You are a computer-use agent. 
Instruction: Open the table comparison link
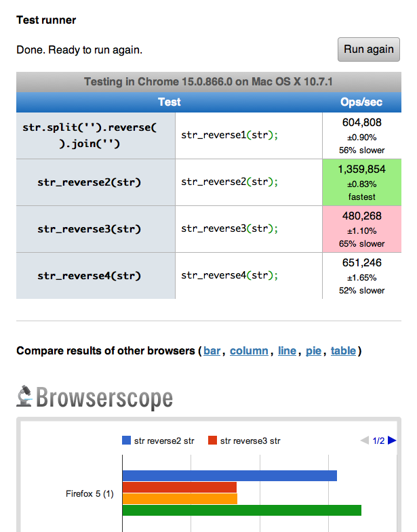pyautogui.click(x=343, y=351)
